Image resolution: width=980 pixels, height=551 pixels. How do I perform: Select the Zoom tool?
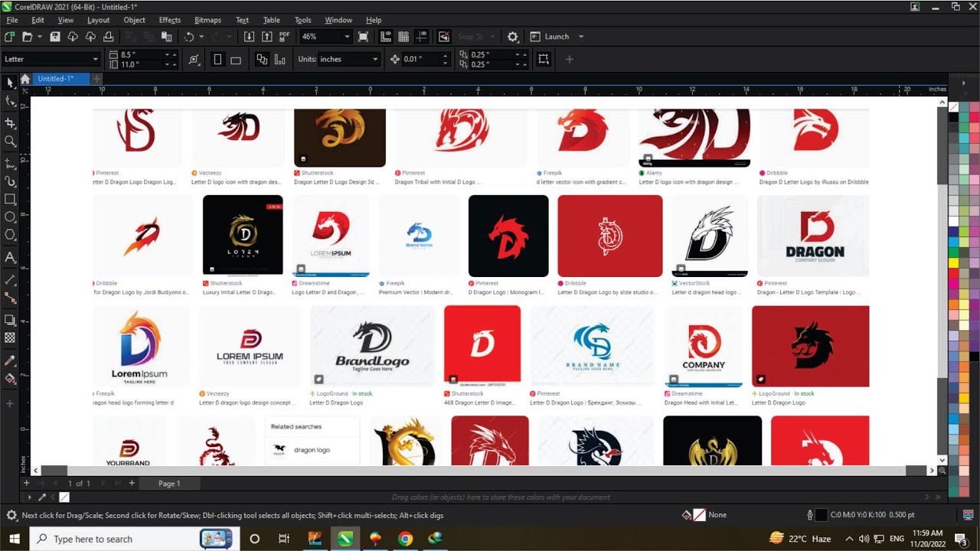click(x=10, y=141)
